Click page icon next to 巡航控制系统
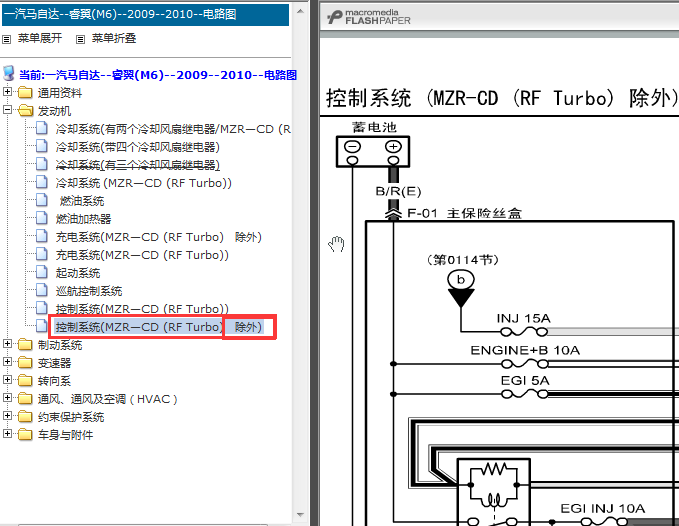This screenshot has width=679, height=526. [x=42, y=290]
